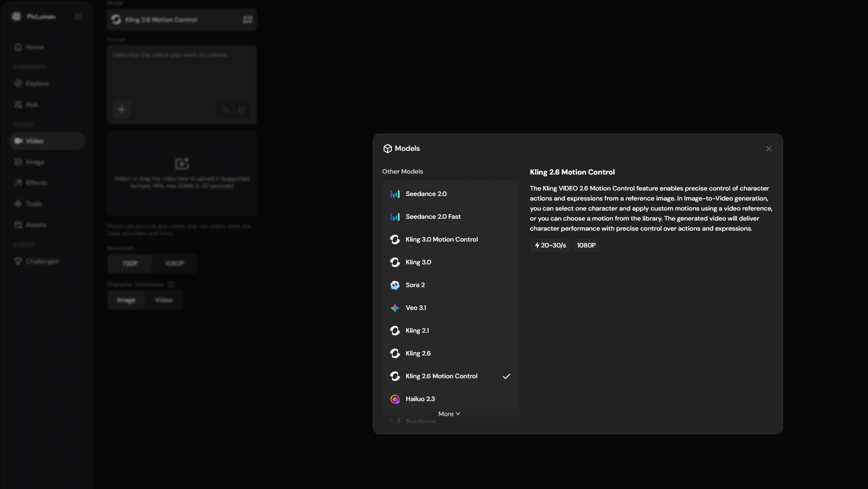
Task: Click the video upload area behind the dialog
Action: point(182,173)
